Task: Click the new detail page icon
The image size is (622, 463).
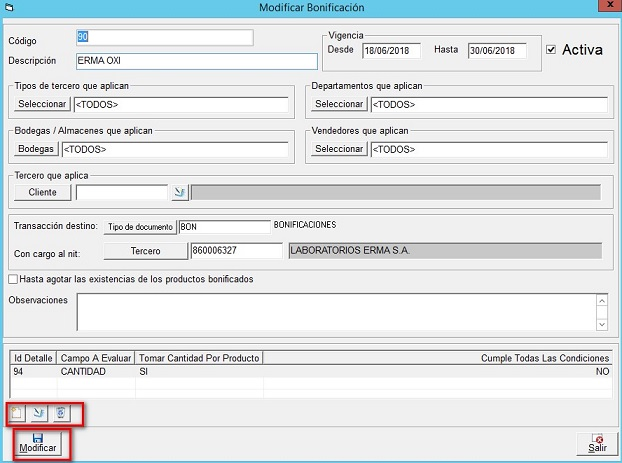Action: tap(17, 412)
